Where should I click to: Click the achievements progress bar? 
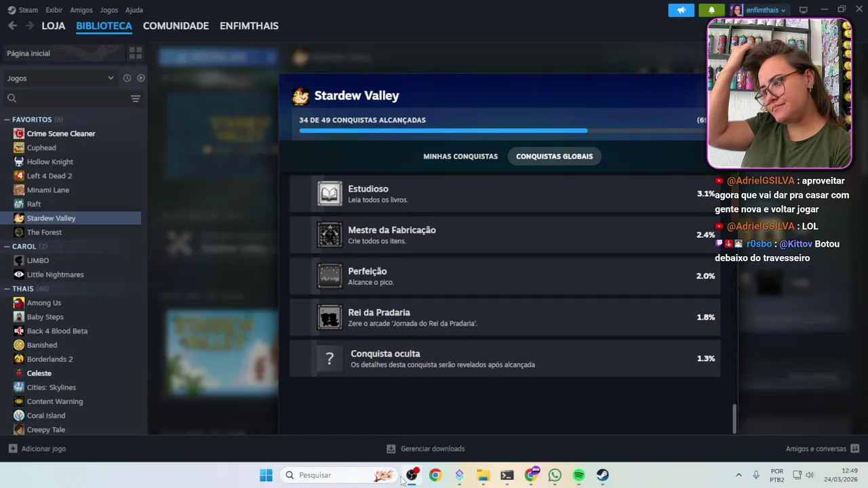tap(502, 130)
